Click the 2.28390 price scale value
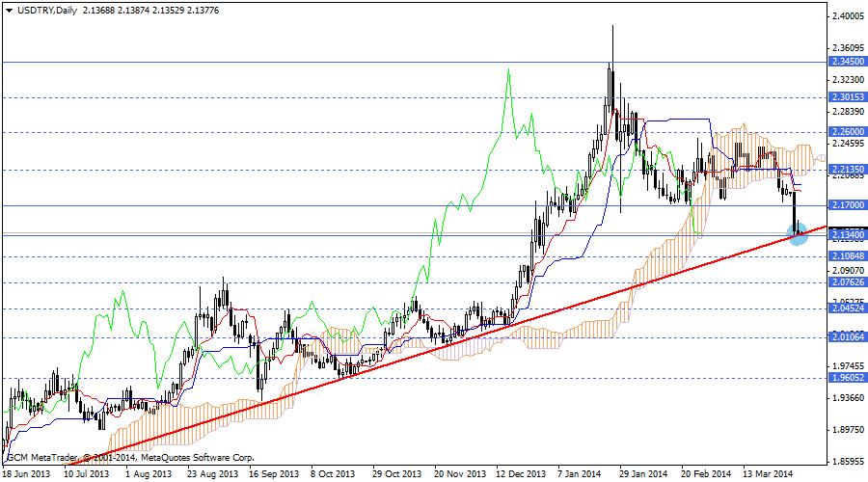Viewport: 868px width, 482px height. point(848,112)
